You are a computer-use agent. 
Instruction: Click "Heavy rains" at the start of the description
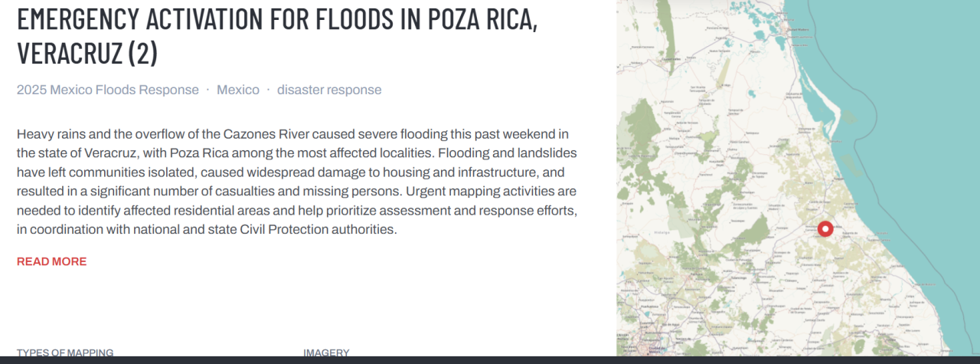tap(47, 134)
